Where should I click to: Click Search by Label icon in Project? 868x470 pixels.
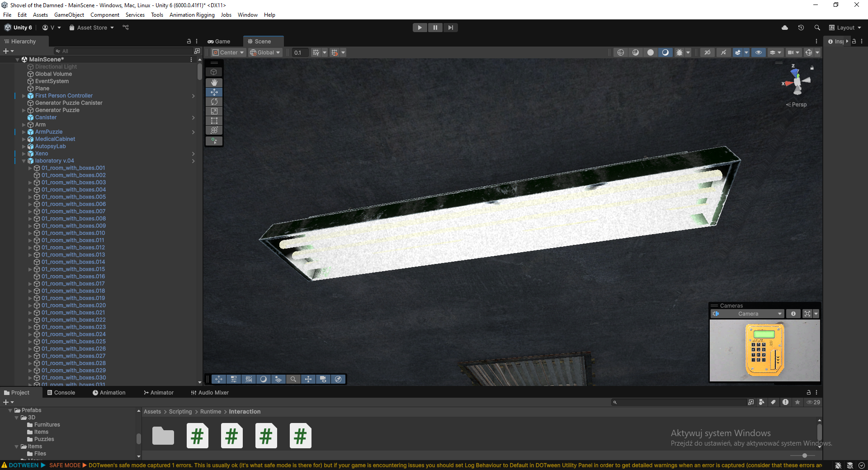coord(774,402)
